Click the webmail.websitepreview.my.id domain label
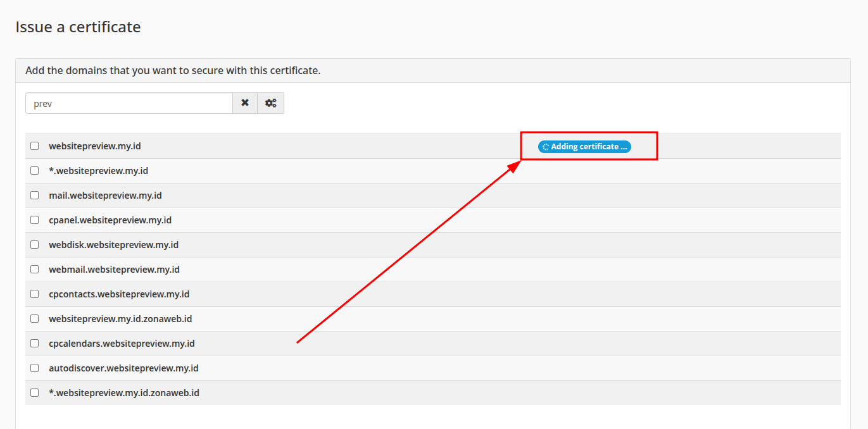 point(114,270)
